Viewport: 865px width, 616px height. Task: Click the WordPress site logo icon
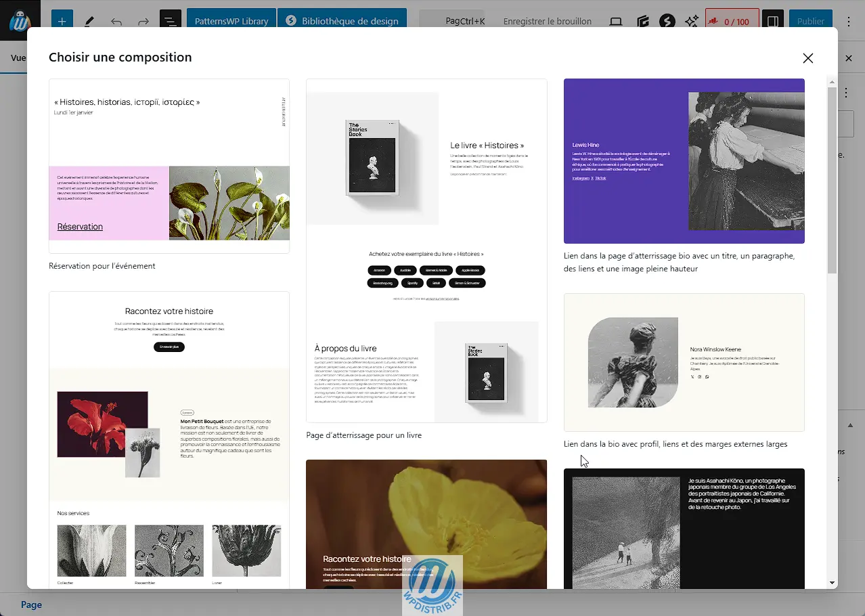tap(20, 21)
